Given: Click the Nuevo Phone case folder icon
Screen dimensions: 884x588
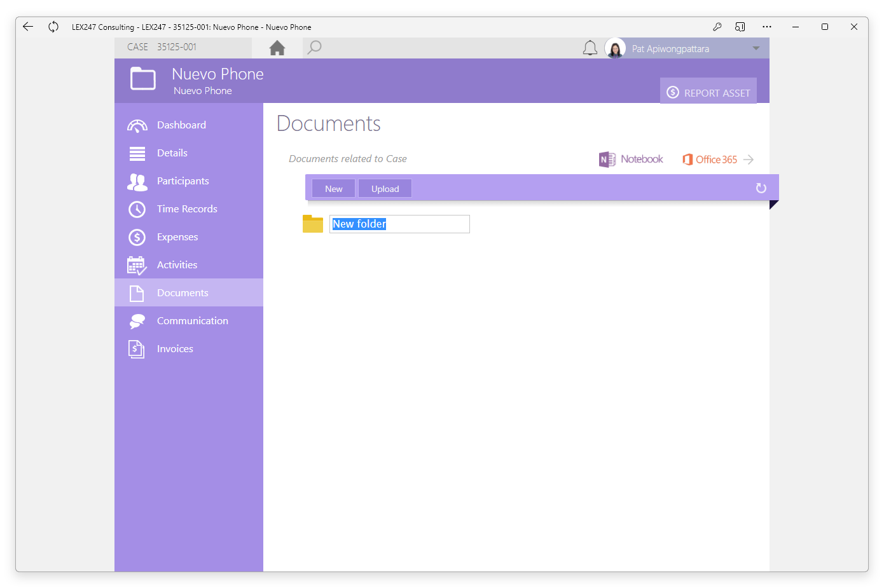Looking at the screenshot, I should (x=143, y=79).
